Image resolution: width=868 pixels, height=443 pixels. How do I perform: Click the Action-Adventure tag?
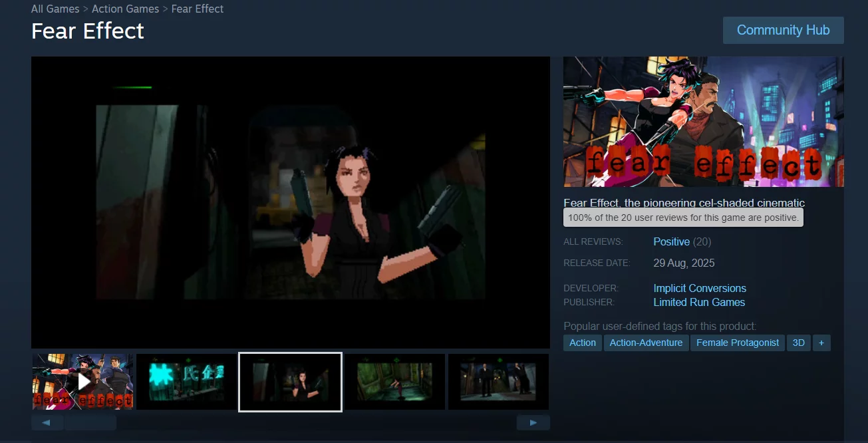click(x=646, y=343)
